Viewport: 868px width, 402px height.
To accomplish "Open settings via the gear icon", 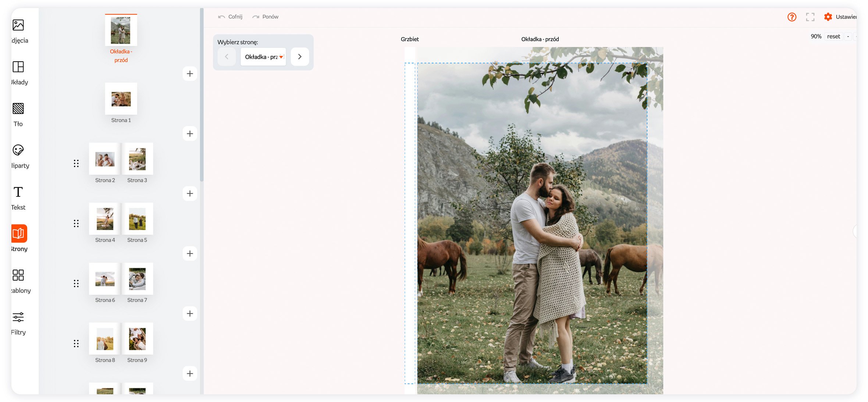I will point(828,17).
